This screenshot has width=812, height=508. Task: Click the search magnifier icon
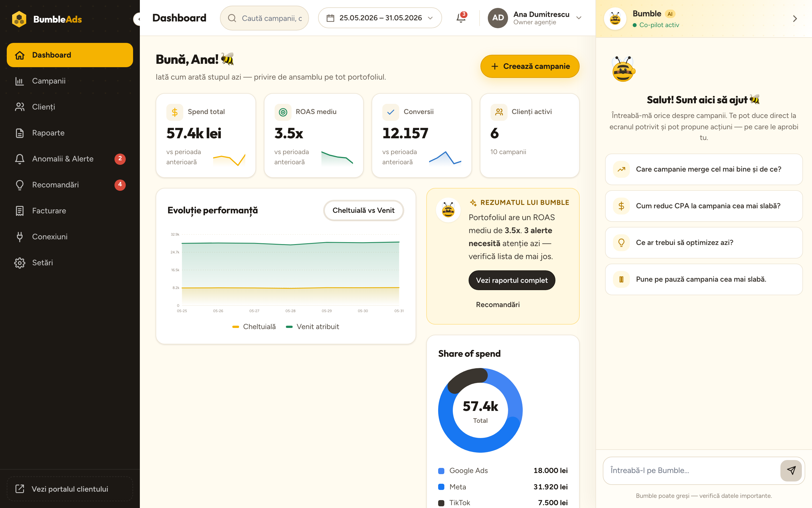(x=232, y=18)
